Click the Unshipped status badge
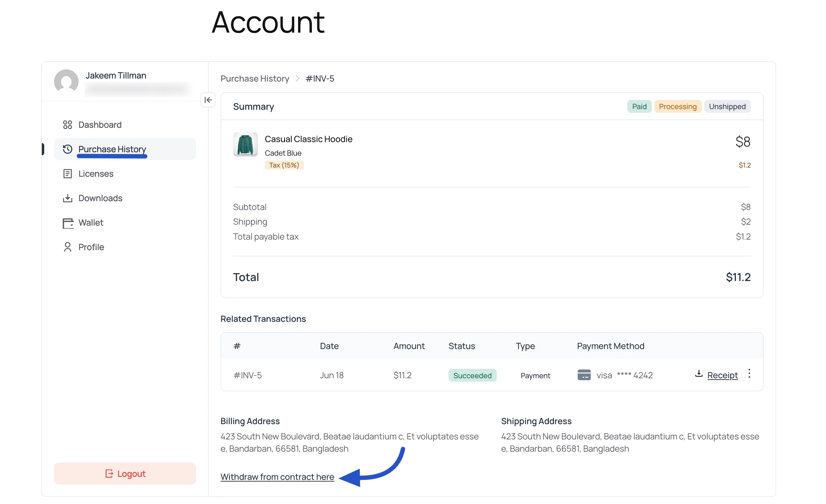 (727, 106)
